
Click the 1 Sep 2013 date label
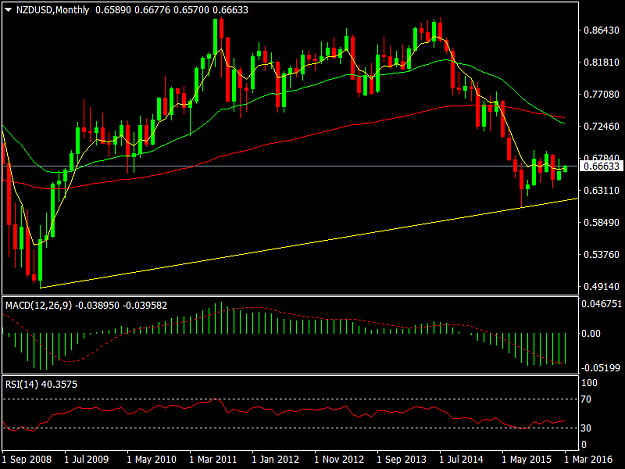(401, 459)
